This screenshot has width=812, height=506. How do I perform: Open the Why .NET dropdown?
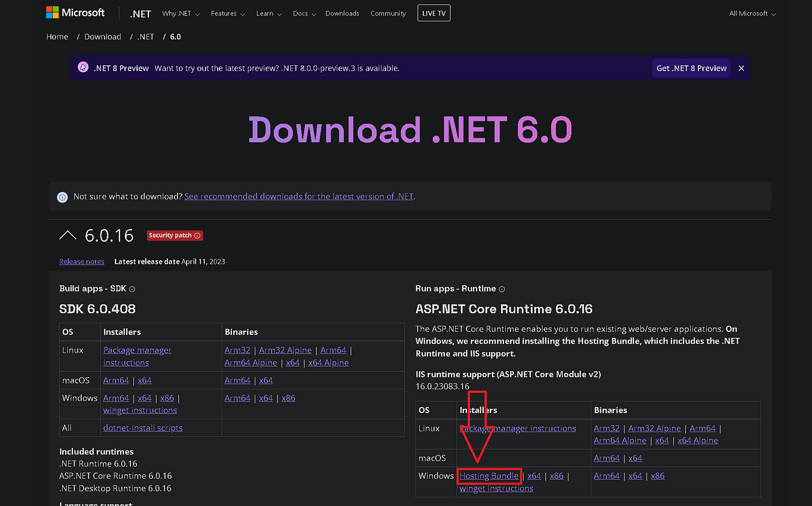click(x=180, y=13)
